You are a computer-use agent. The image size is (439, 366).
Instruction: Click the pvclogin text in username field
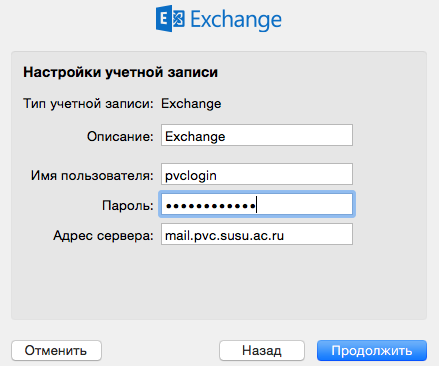click(x=191, y=176)
